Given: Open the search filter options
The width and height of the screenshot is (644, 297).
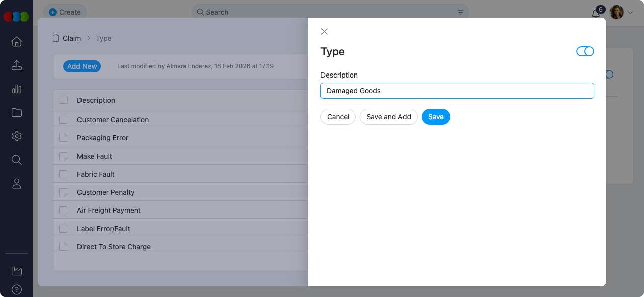Looking at the screenshot, I should point(460,12).
